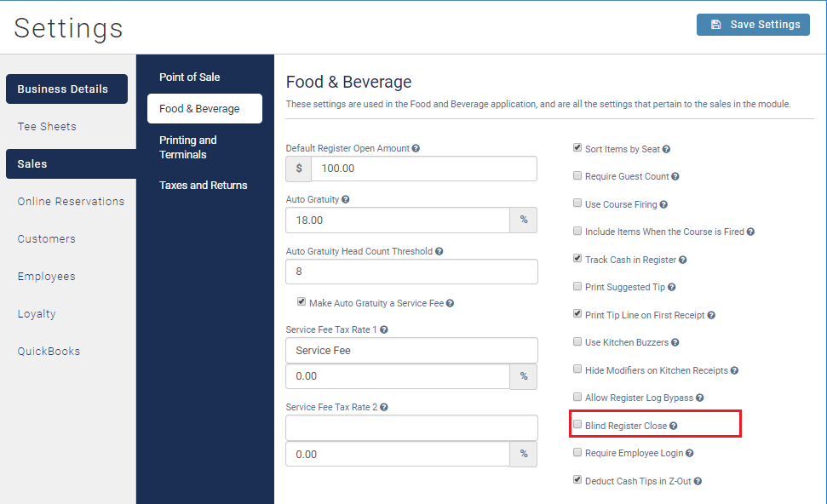Go to the QuickBooks section
This screenshot has height=504, width=827.
click(49, 351)
